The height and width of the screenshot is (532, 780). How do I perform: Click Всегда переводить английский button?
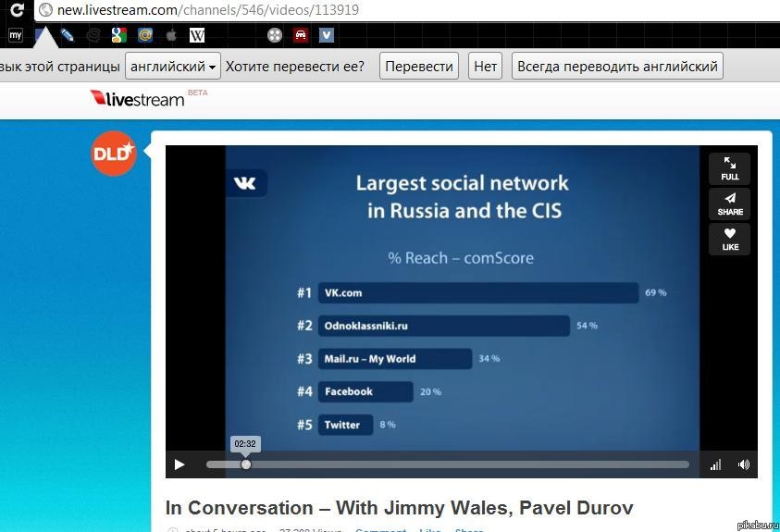617,66
